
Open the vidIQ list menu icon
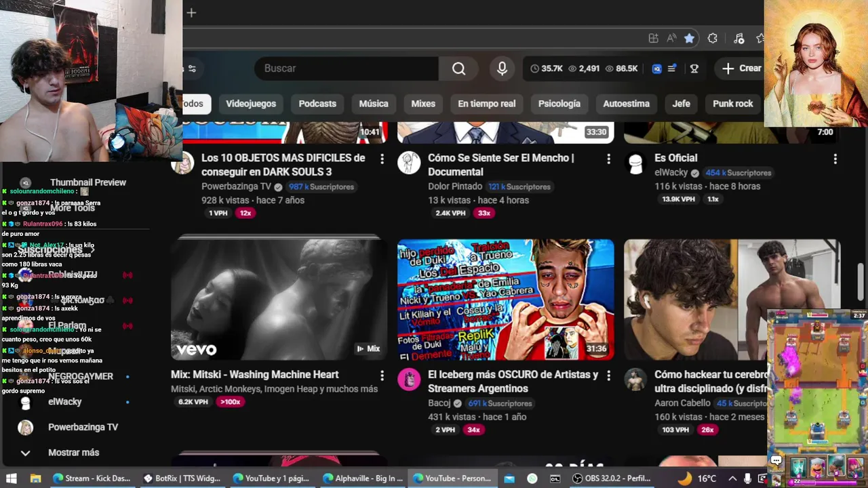[672, 68]
